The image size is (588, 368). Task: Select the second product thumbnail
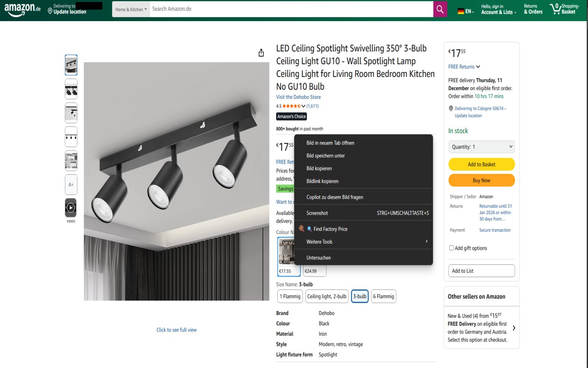pyautogui.click(x=71, y=89)
